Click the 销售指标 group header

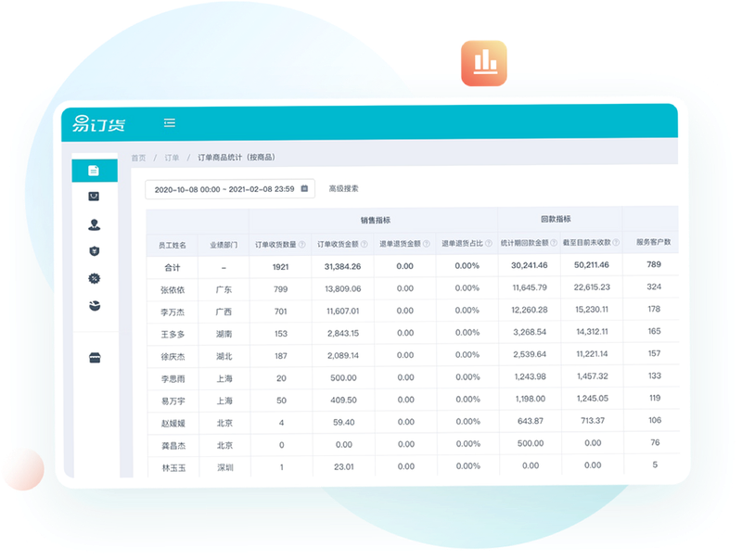pyautogui.click(x=376, y=220)
